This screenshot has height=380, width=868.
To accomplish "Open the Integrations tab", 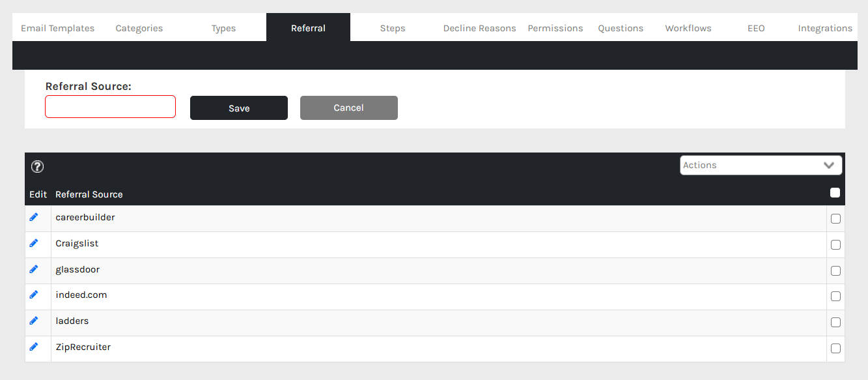I will click(x=825, y=28).
